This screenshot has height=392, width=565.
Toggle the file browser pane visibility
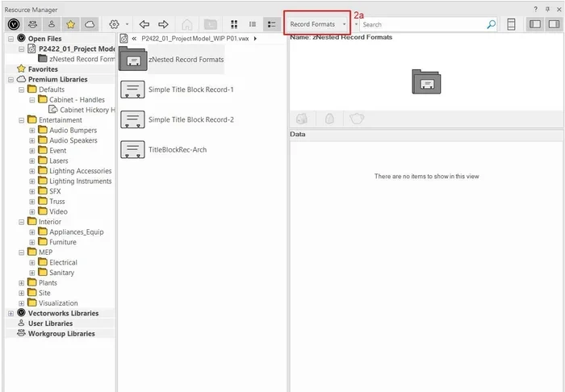tap(534, 25)
